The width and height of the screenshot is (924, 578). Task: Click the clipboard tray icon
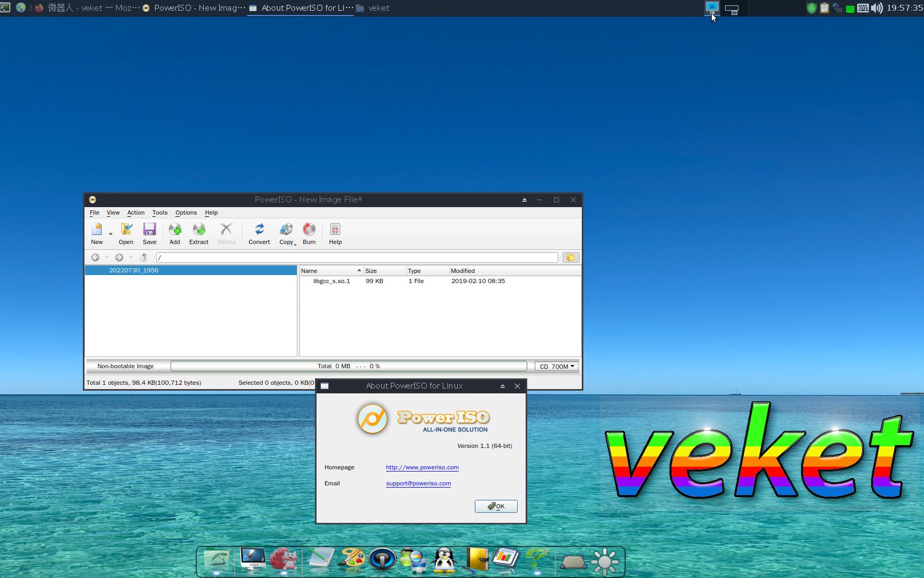point(824,8)
